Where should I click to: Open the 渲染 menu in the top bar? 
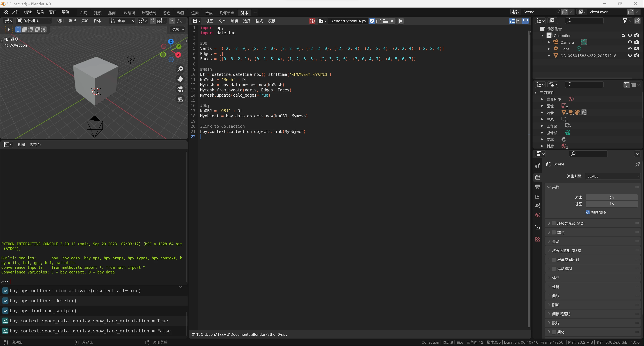tap(40, 12)
